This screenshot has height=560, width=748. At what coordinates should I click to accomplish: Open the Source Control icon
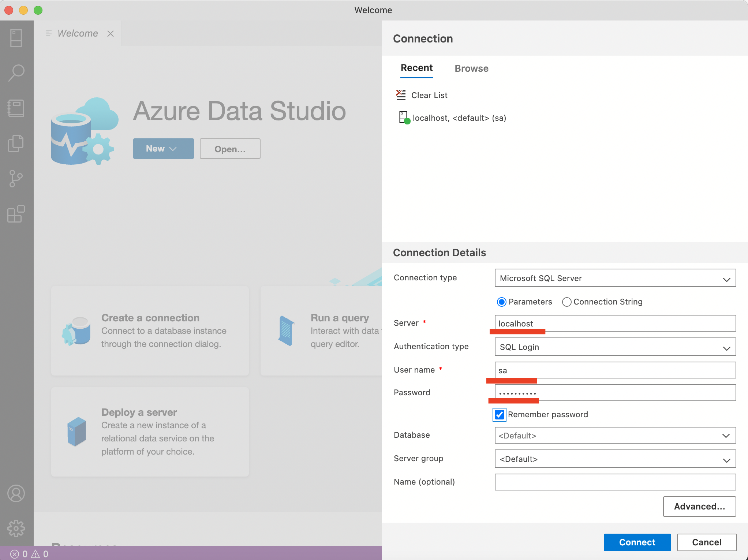coord(16,179)
